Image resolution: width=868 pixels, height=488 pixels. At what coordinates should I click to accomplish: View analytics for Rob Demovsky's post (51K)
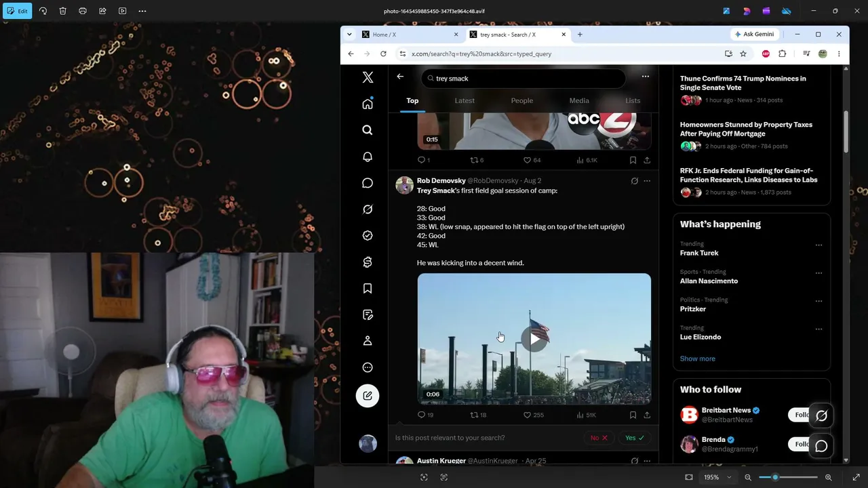click(x=586, y=415)
